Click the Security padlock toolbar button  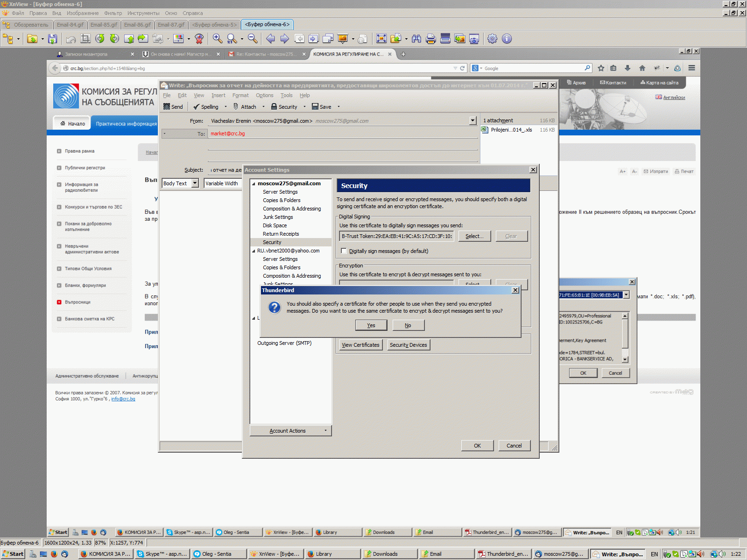[x=284, y=107]
